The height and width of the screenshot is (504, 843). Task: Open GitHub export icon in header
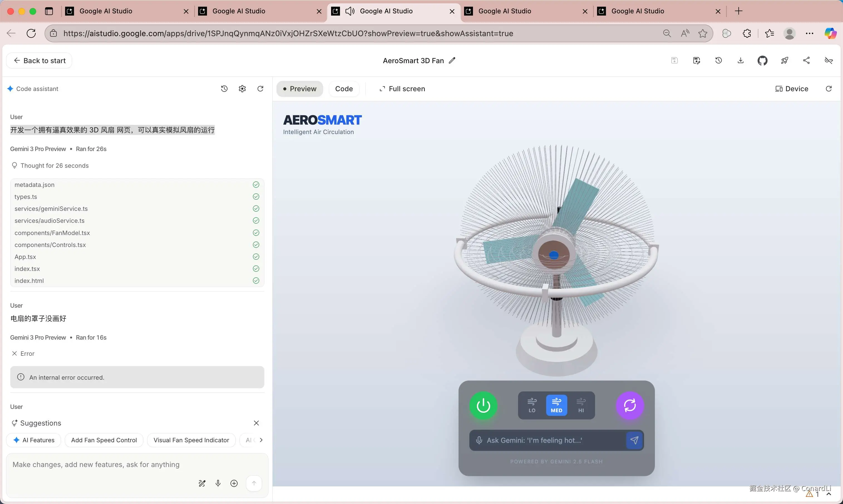pyautogui.click(x=762, y=61)
